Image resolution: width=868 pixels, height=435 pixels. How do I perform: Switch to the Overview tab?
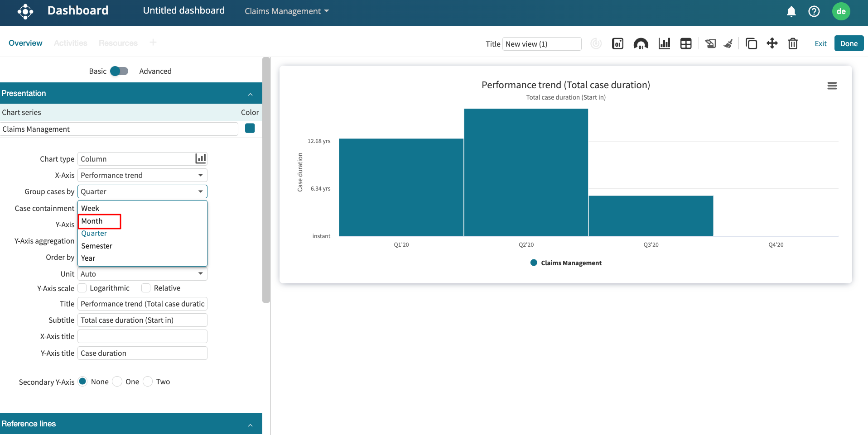click(x=25, y=43)
